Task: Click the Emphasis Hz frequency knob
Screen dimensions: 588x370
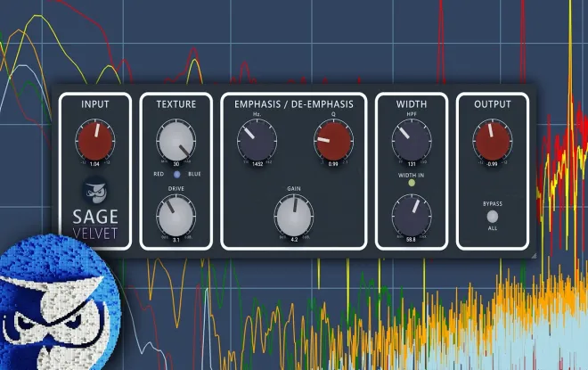Action: pos(257,141)
